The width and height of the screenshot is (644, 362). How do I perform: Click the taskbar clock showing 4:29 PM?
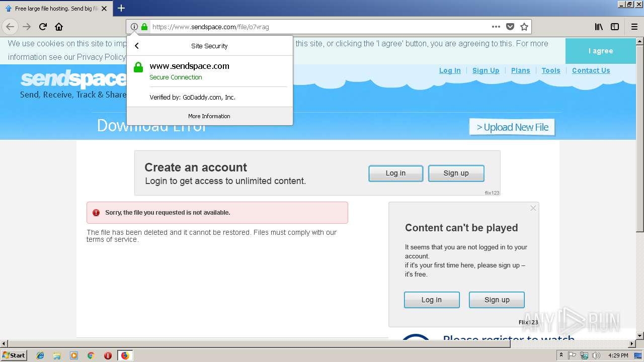click(x=618, y=355)
